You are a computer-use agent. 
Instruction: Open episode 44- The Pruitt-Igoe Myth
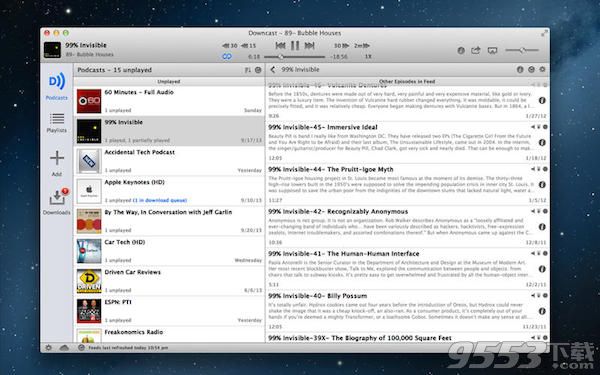(x=407, y=184)
